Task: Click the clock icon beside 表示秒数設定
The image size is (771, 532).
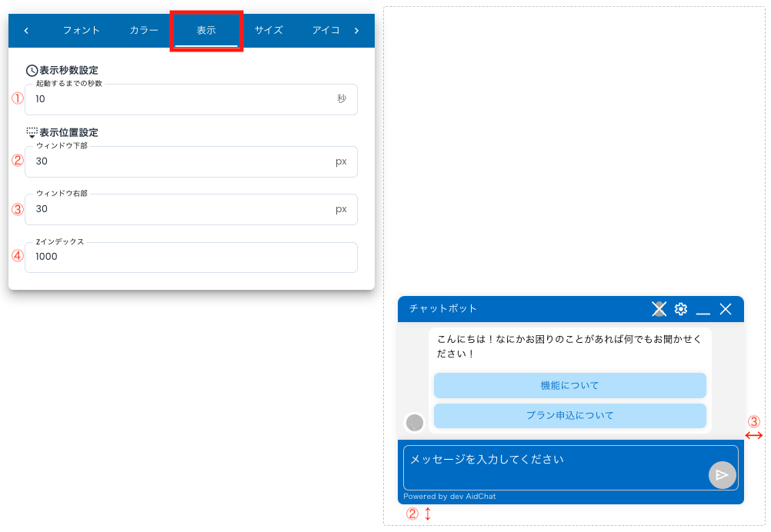Action: pos(29,69)
